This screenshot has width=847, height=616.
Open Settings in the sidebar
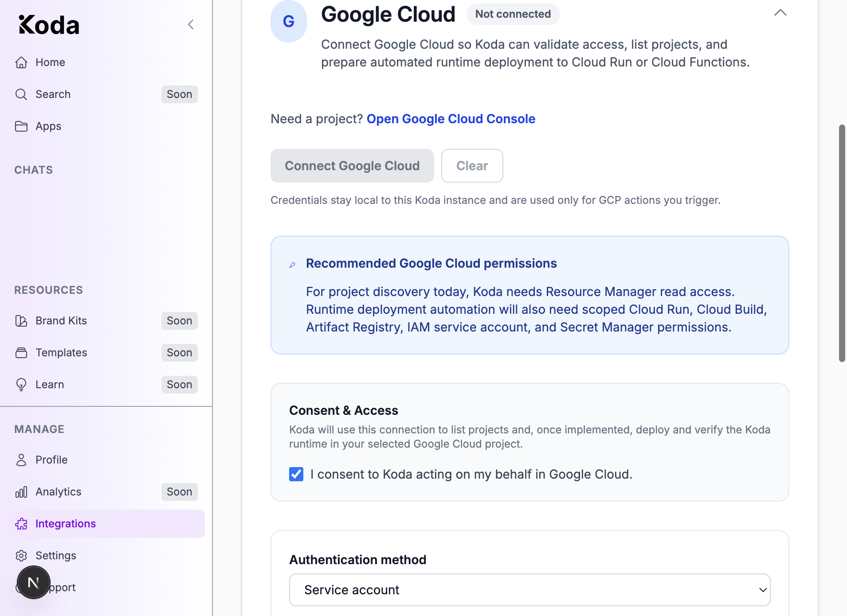pos(106,556)
